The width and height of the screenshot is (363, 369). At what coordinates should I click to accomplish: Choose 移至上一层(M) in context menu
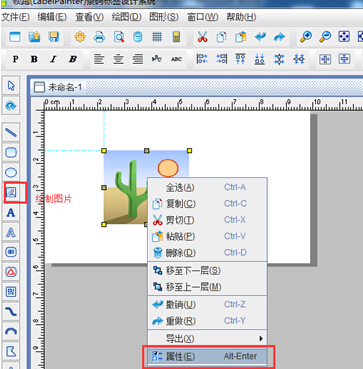point(207,287)
